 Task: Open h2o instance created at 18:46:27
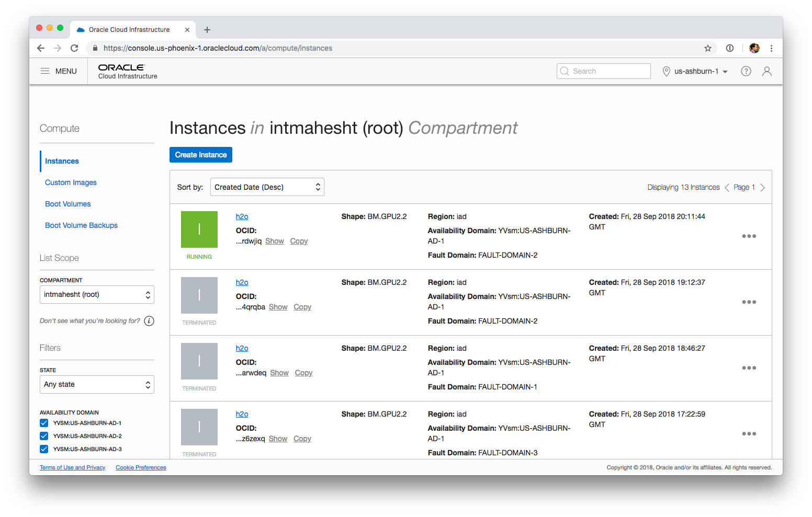pyautogui.click(x=242, y=348)
